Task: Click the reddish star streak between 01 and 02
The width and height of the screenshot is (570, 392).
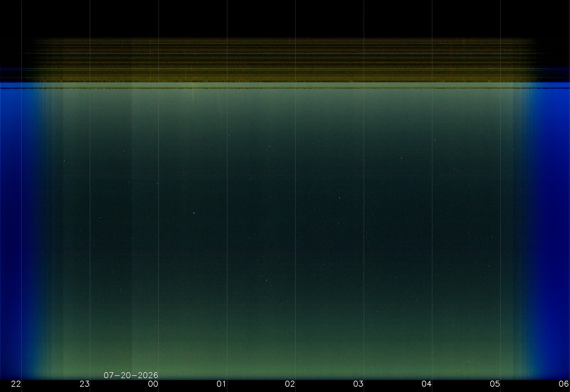Action: click(269, 147)
